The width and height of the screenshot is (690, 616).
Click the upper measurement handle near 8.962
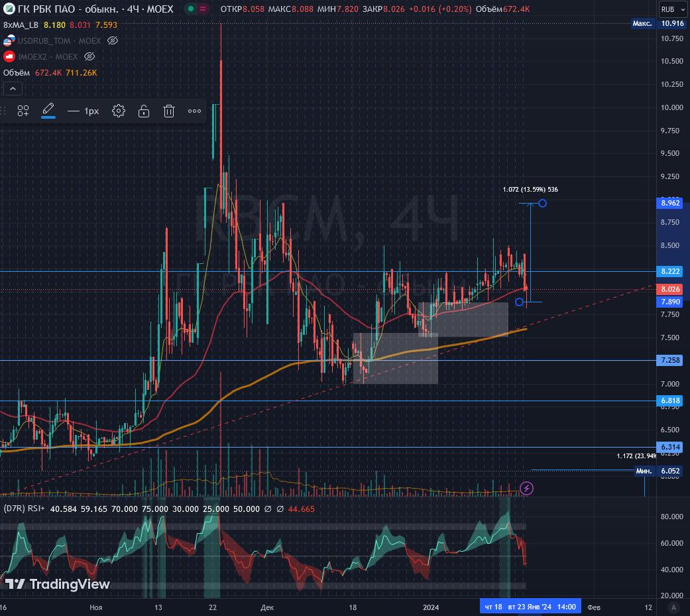(543, 204)
